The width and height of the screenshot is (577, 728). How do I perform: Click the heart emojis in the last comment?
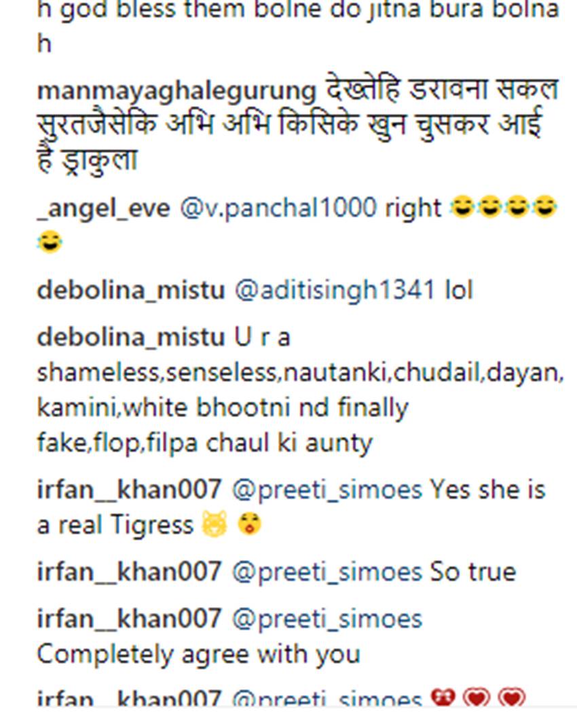point(478,698)
